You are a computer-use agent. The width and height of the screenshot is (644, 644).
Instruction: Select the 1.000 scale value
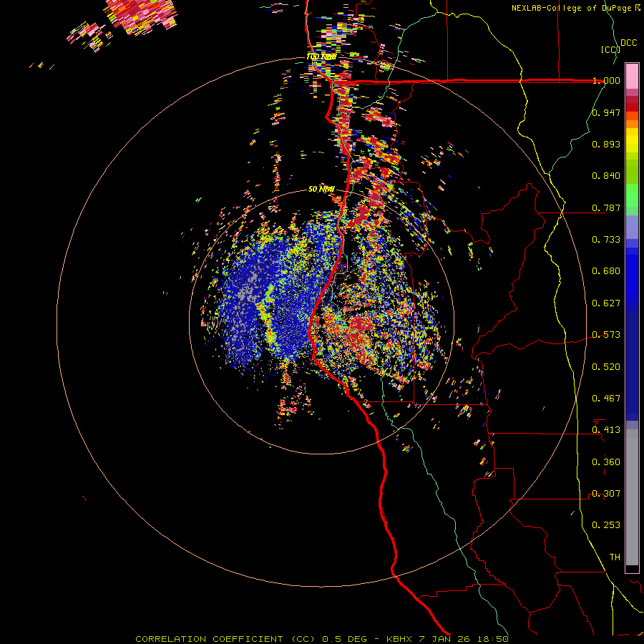[x=606, y=80]
